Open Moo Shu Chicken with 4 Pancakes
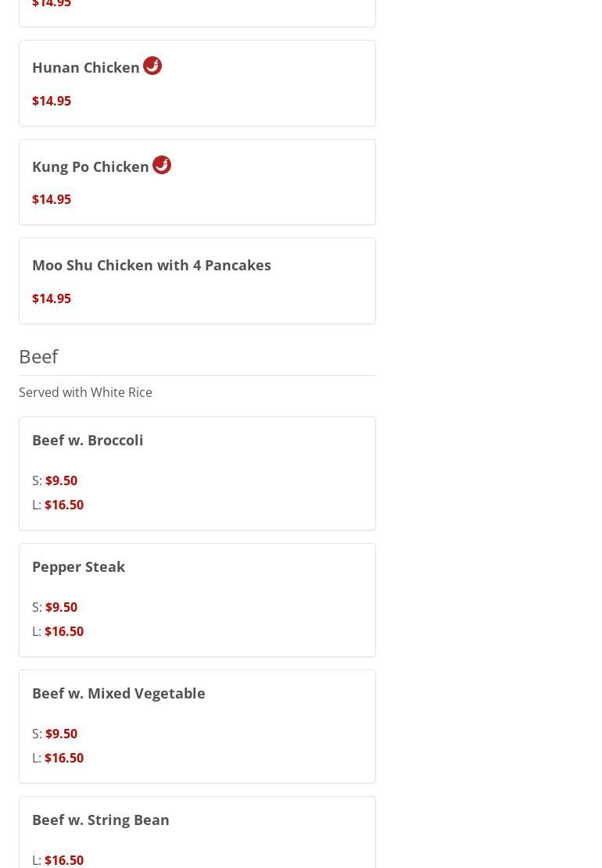This screenshot has width=602, height=868. (x=152, y=266)
